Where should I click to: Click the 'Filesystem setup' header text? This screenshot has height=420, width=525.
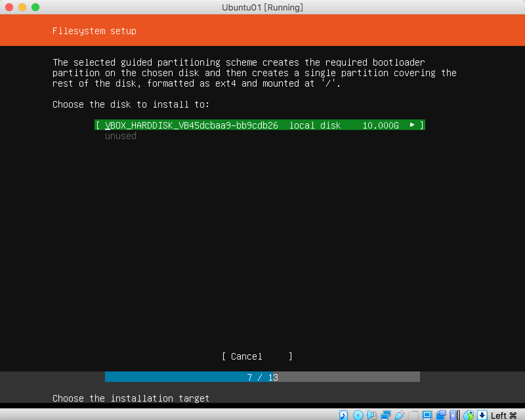click(x=94, y=31)
